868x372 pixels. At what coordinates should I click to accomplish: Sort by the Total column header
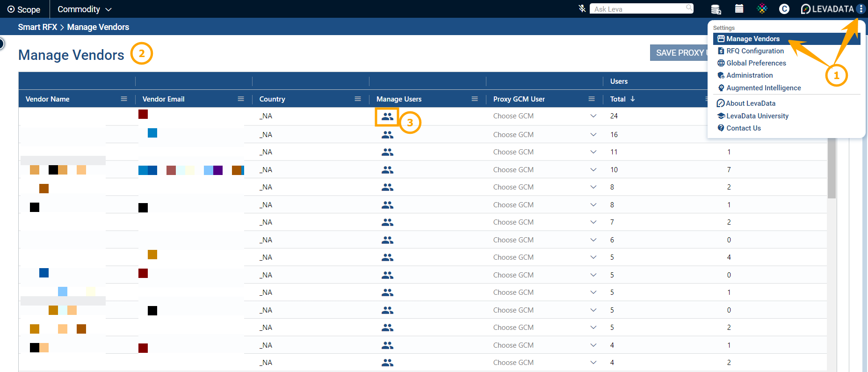point(618,99)
